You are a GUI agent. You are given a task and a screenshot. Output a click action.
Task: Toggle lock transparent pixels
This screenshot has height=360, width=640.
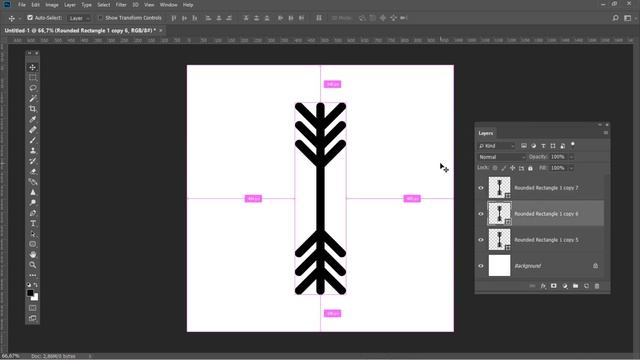point(495,168)
